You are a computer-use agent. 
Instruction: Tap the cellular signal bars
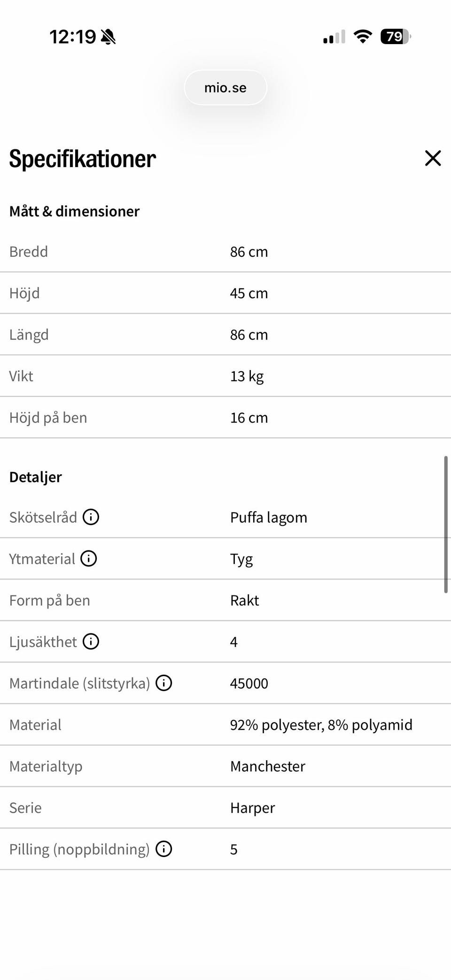[x=334, y=37]
